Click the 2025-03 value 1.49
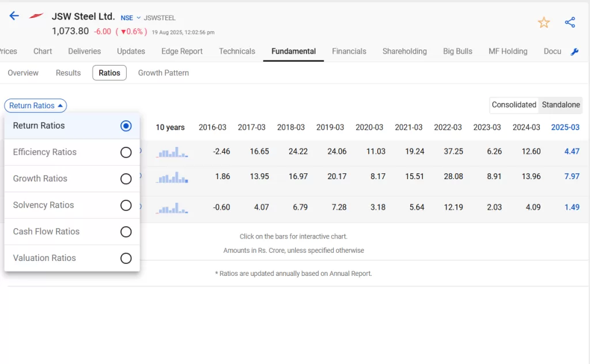Image resolution: width=590 pixels, height=364 pixels. (572, 207)
